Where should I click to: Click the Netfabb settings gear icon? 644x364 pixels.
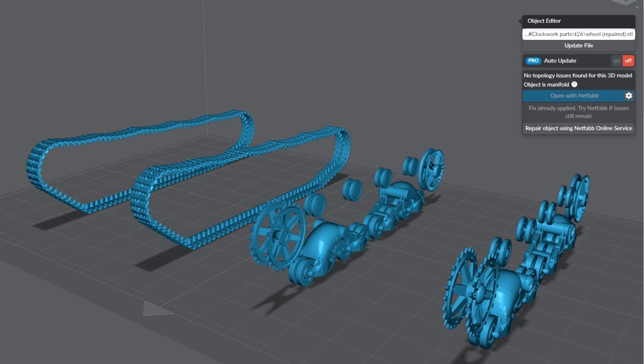(x=629, y=96)
